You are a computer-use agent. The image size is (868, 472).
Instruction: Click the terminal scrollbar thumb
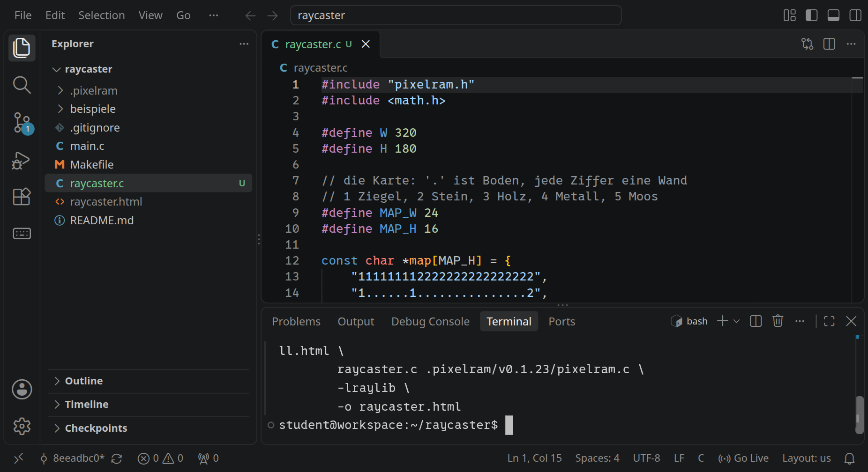pyautogui.click(x=859, y=415)
